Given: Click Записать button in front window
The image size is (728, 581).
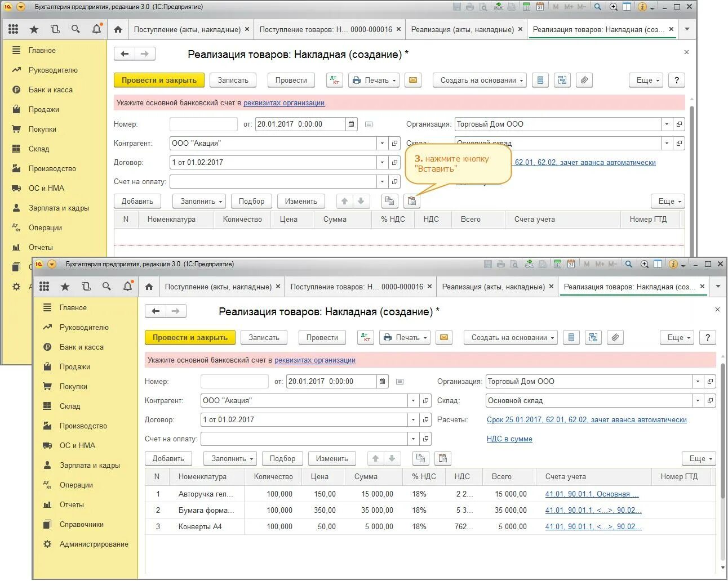Looking at the screenshot, I should point(264,337).
